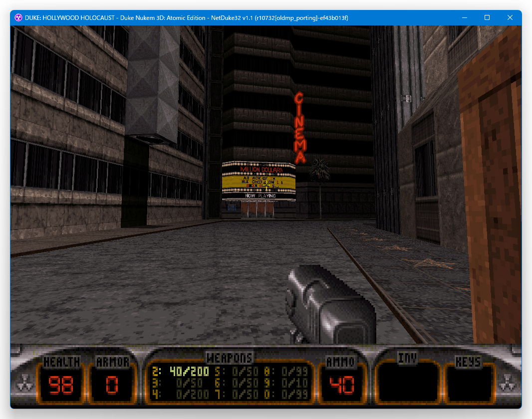532x419 pixels.
Task: Click the red armor value 0
Action: pyautogui.click(x=112, y=385)
